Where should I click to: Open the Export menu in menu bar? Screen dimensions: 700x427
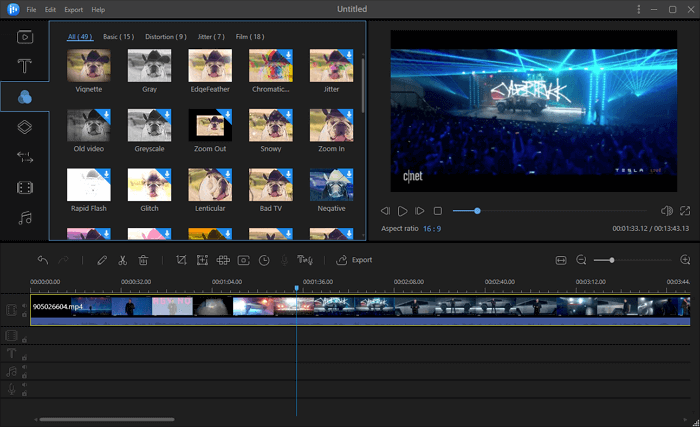[74, 9]
